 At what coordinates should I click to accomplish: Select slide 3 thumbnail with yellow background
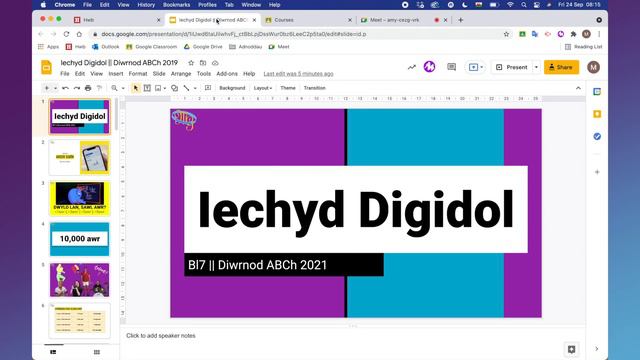point(80,198)
